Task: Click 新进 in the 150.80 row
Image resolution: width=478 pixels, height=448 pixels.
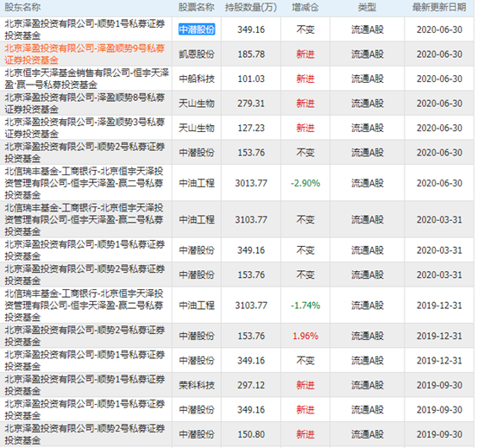Action: [x=305, y=434]
